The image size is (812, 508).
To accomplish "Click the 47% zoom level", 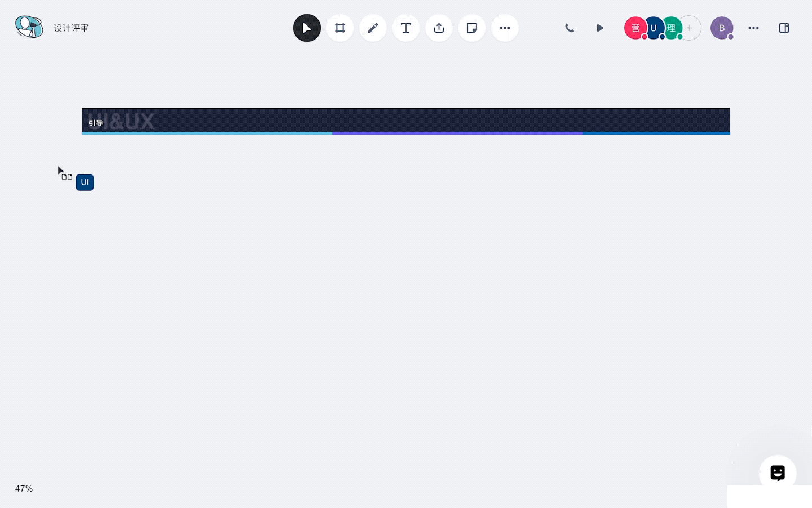I will pyautogui.click(x=24, y=488).
